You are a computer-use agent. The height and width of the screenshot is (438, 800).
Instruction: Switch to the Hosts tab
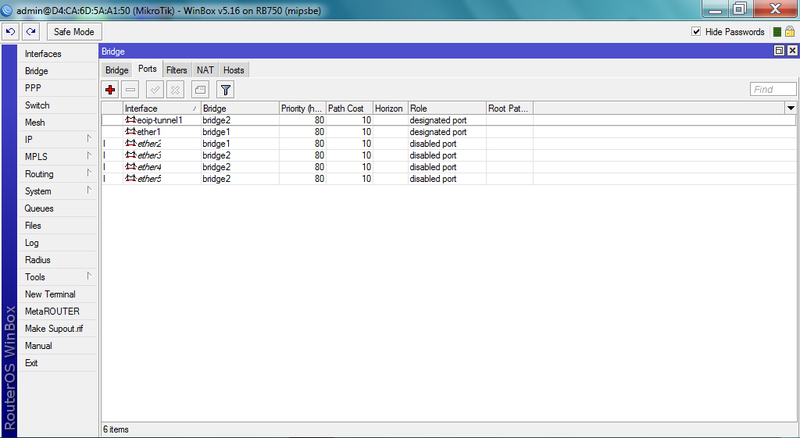click(234, 70)
